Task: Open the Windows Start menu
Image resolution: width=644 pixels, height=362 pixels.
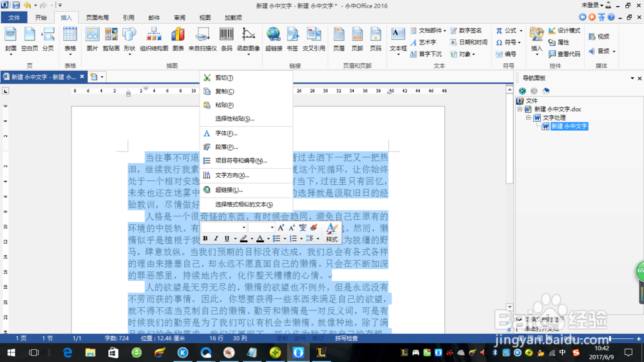Action: point(11,352)
